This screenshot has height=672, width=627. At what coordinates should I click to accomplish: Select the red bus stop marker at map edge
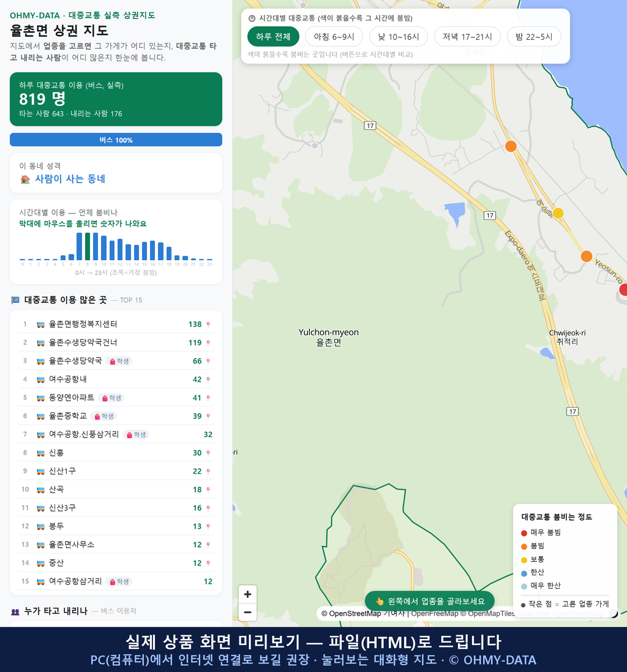click(x=623, y=289)
